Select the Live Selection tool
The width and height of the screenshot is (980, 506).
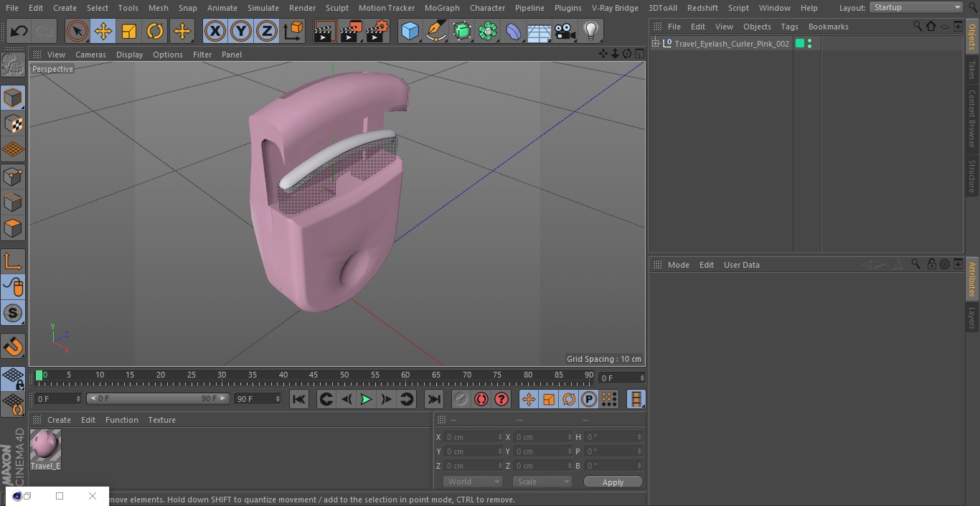pyautogui.click(x=77, y=31)
